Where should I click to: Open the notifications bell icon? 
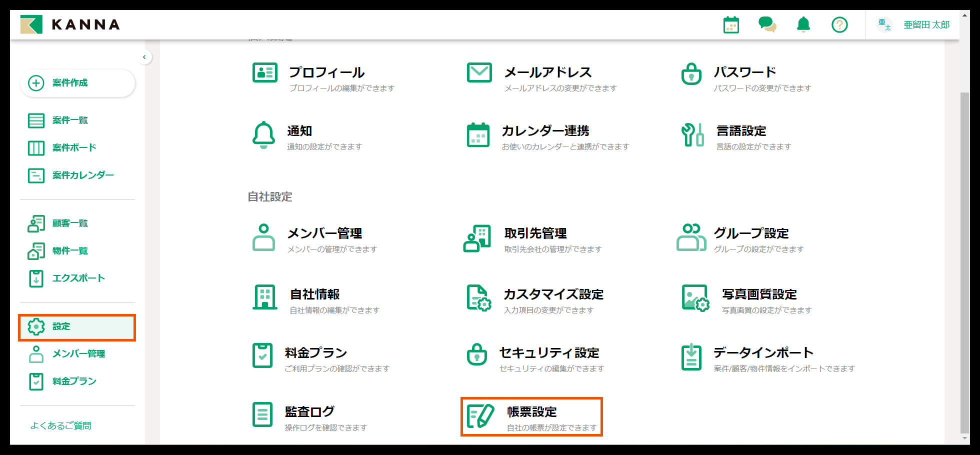point(803,24)
